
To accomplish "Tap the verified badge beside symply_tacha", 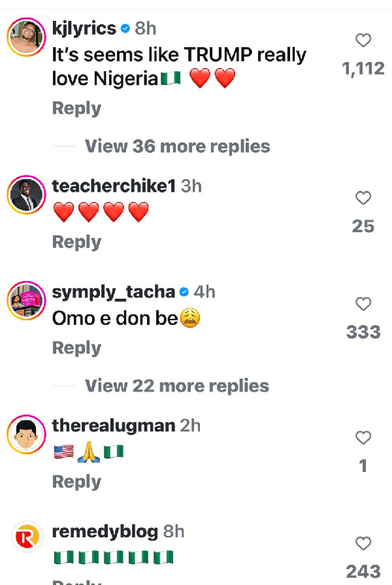I will point(185,292).
